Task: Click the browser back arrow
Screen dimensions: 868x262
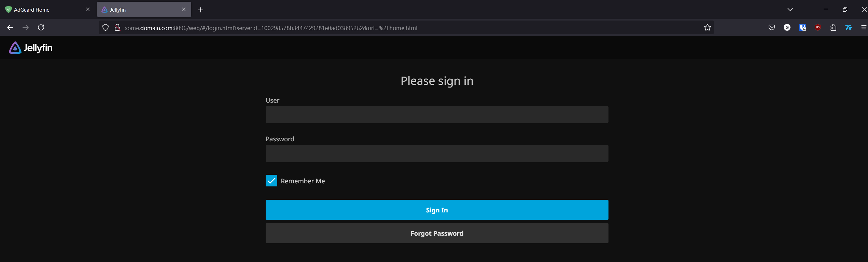Action: click(10, 28)
